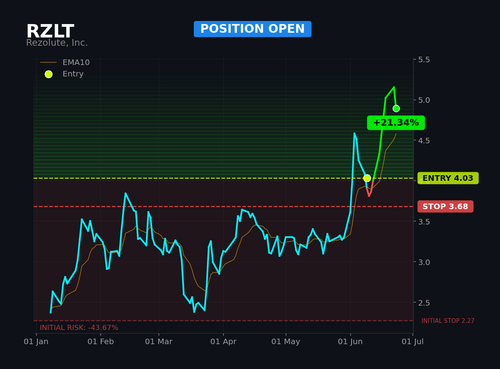Click the 01 Jun date label
This screenshot has width=500, height=369.
click(x=350, y=342)
